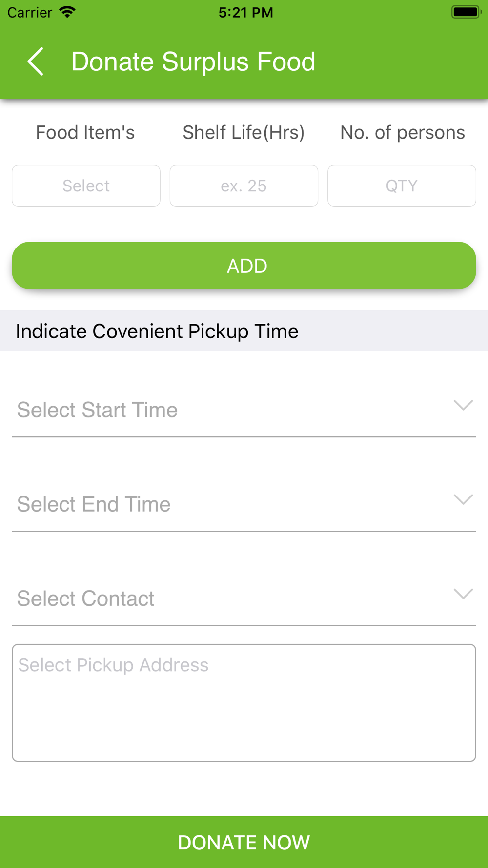Tap the back arrow icon
Viewport: 488px width, 868px height.
coord(36,62)
